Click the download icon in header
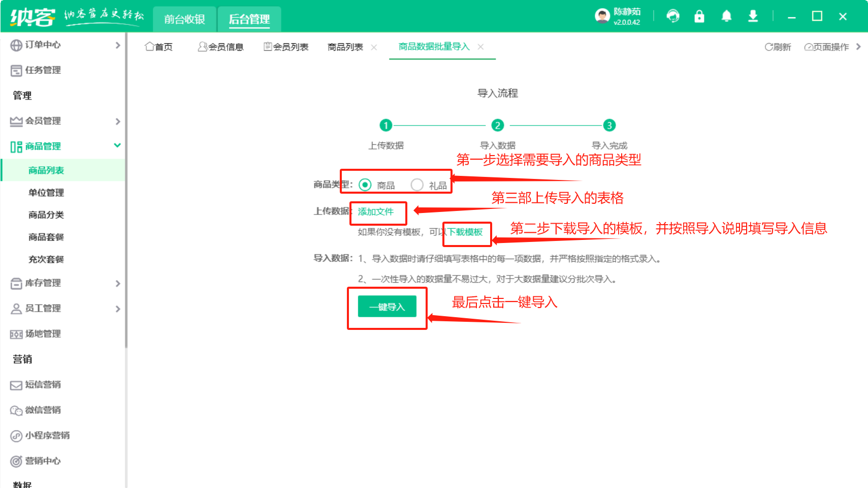This screenshot has width=868, height=488. click(x=753, y=16)
